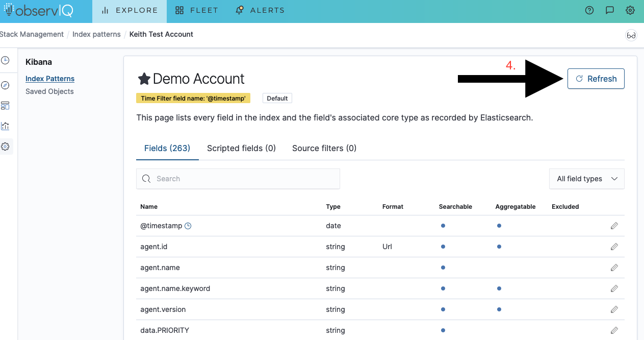644x340 pixels.
Task: Expand the All field types dropdown
Action: (x=586, y=179)
